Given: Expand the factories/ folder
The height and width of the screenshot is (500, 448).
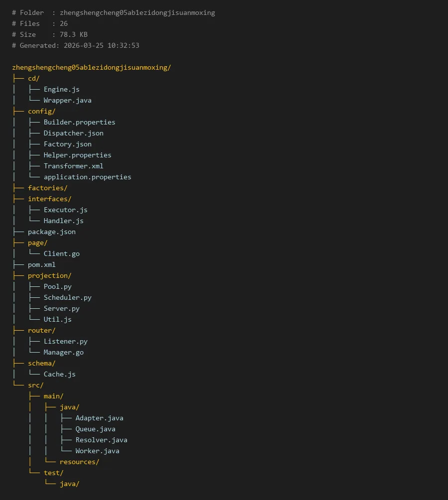Looking at the screenshot, I should click(x=47, y=188).
